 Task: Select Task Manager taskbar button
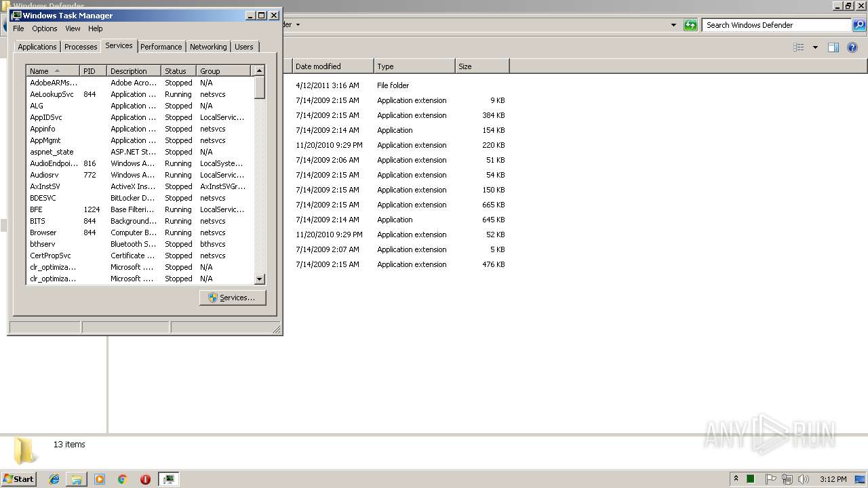pos(169,479)
